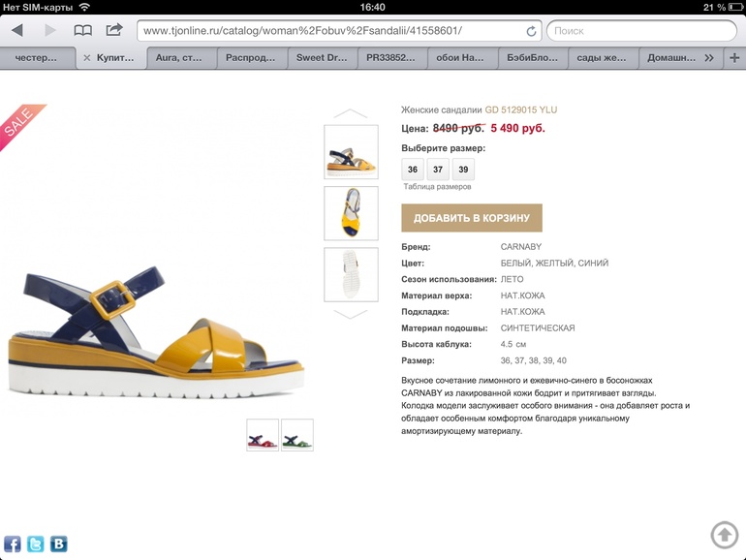Share via VKontakte icon

click(59, 544)
